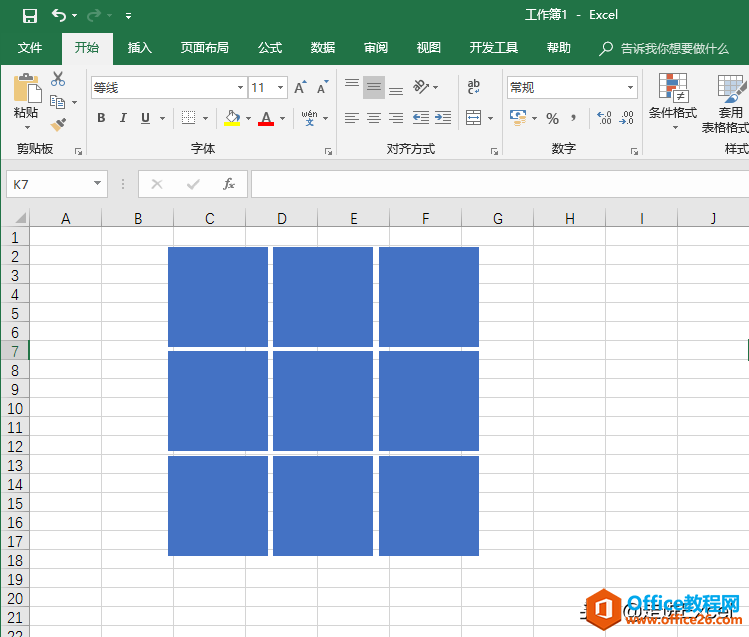Toggle wrap text ab button
This screenshot has height=637, width=749.
click(473, 87)
